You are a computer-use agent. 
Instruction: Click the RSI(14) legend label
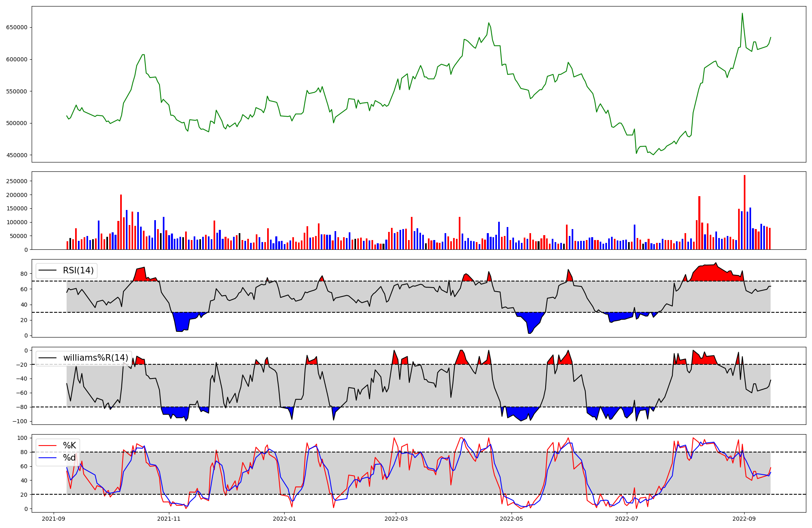tap(78, 270)
